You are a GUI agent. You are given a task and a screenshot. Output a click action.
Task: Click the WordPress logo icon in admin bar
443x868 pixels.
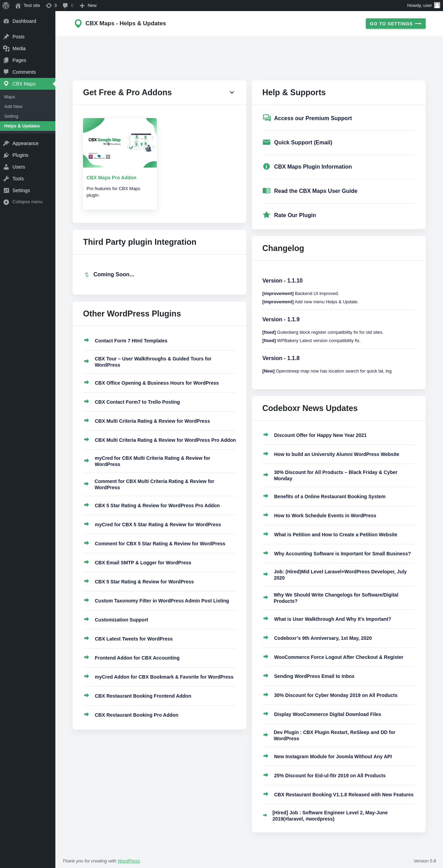(x=6, y=6)
